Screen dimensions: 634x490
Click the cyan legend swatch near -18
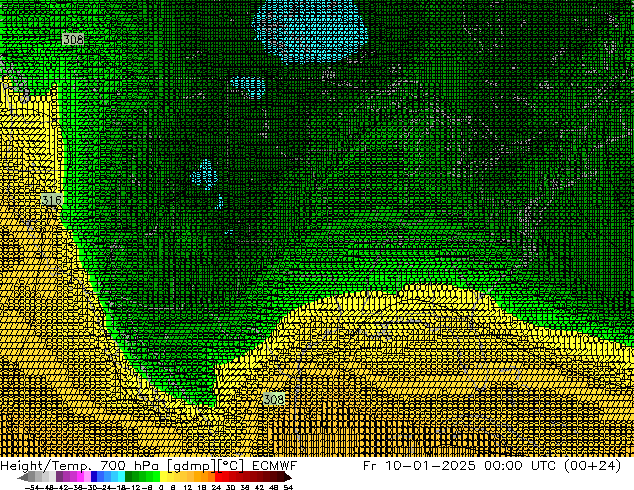coord(121,477)
